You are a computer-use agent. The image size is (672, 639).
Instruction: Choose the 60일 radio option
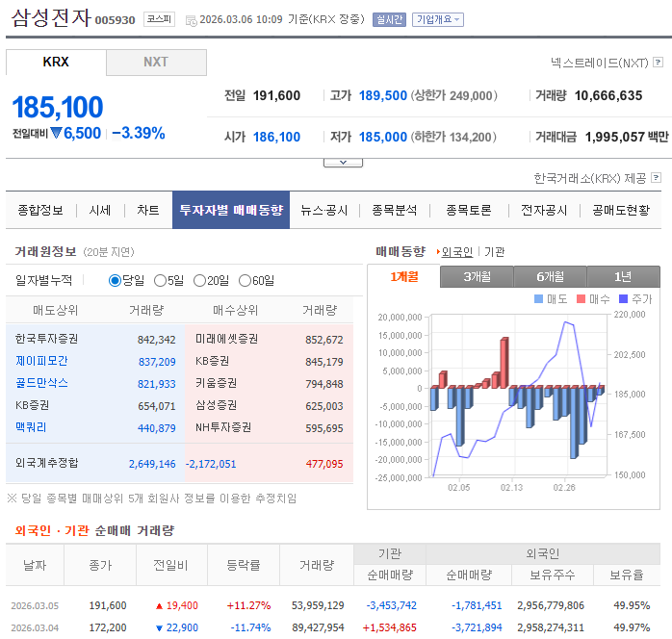[245, 281]
